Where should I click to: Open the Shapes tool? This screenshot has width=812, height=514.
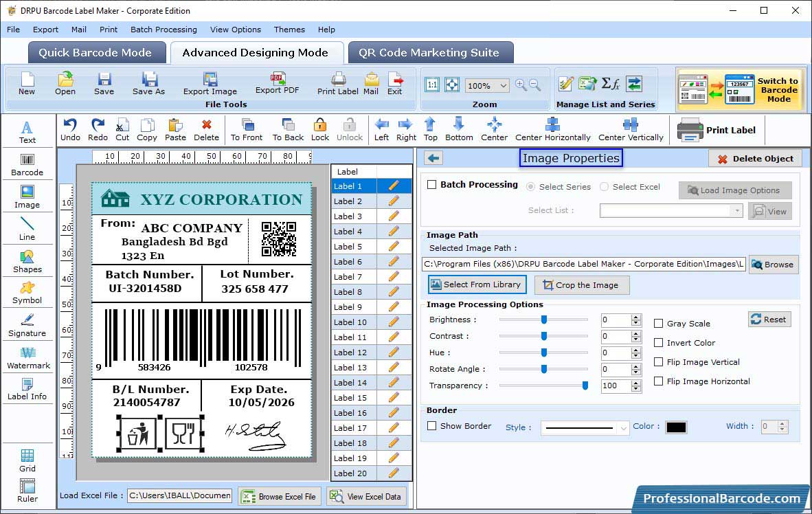[x=27, y=262]
